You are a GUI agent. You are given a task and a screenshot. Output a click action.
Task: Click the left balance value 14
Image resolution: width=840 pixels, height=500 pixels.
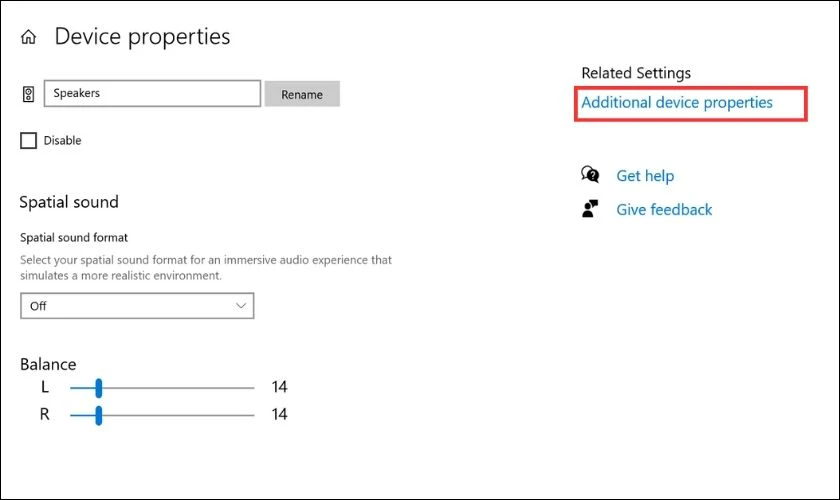(x=279, y=387)
